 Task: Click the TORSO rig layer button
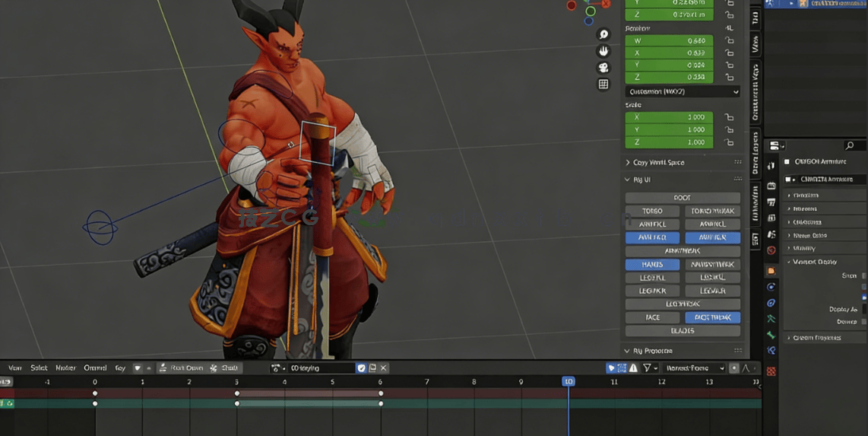(x=653, y=211)
